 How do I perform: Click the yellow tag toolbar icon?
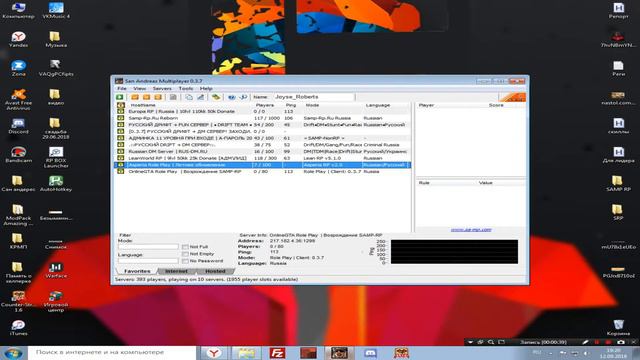216,97
